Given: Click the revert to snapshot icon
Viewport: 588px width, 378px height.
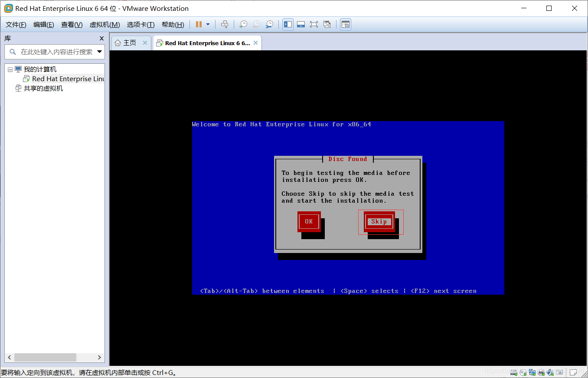Looking at the screenshot, I should click(x=256, y=24).
